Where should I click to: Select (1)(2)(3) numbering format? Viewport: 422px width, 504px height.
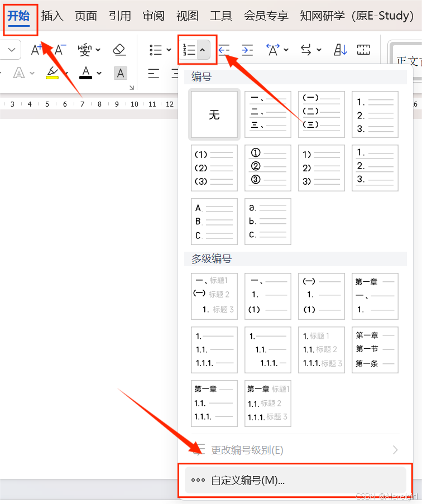click(x=214, y=168)
